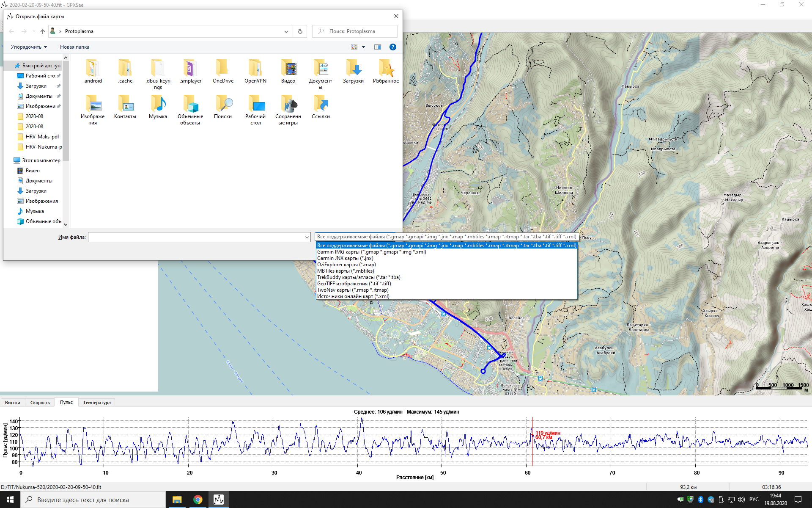Screen dimensions: 812x508
Task: Click the Windows taskbar search box
Action: click(93, 500)
